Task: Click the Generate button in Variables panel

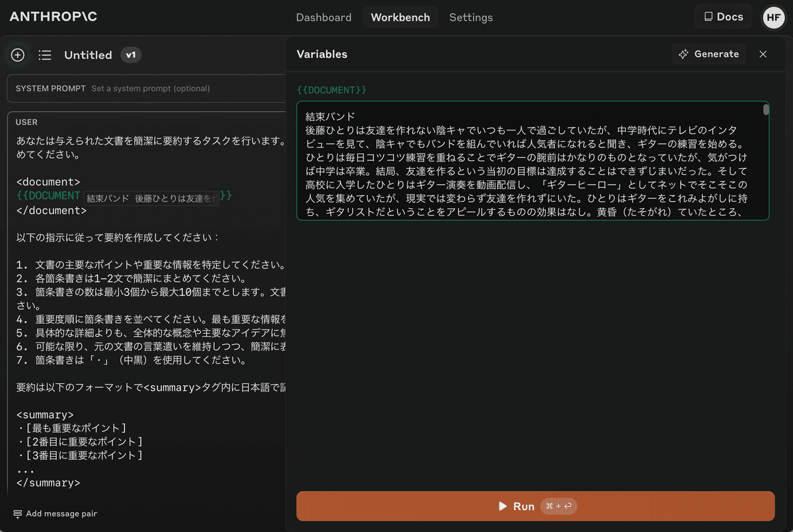Action: [x=708, y=54]
